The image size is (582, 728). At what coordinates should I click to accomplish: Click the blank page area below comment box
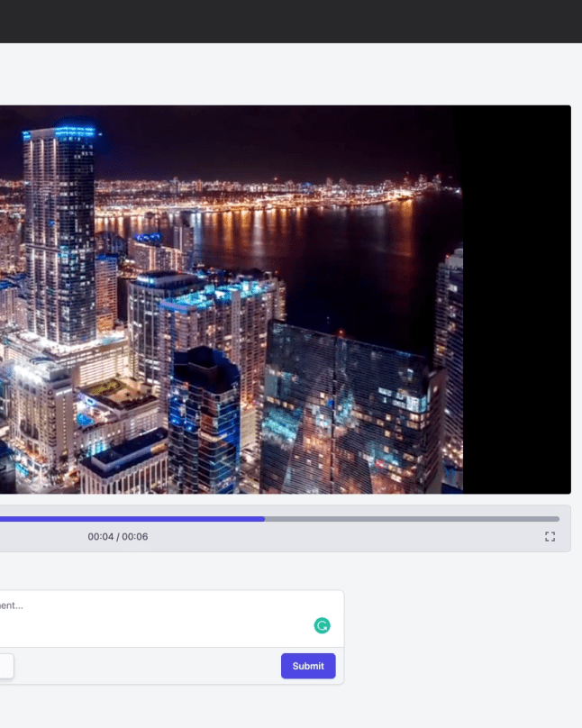[288, 707]
